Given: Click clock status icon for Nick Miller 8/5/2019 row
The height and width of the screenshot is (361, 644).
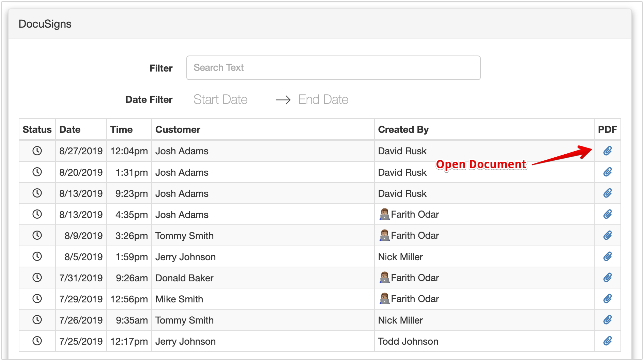Looking at the screenshot, I should pyautogui.click(x=37, y=256).
